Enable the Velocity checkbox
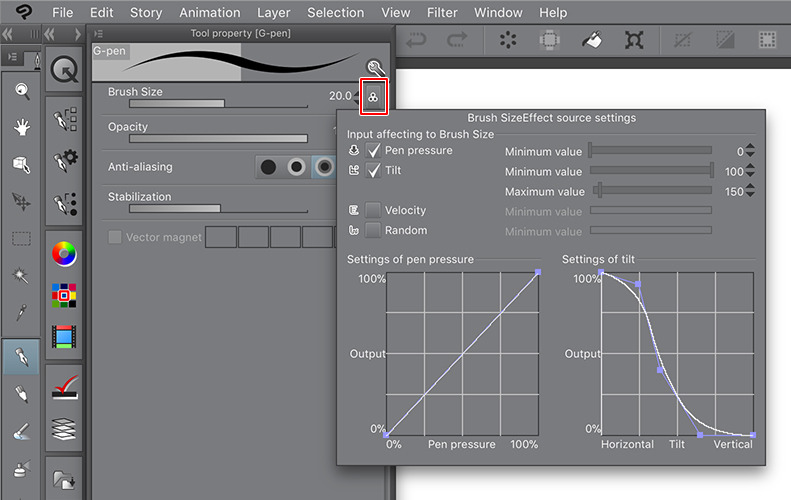 [374, 211]
